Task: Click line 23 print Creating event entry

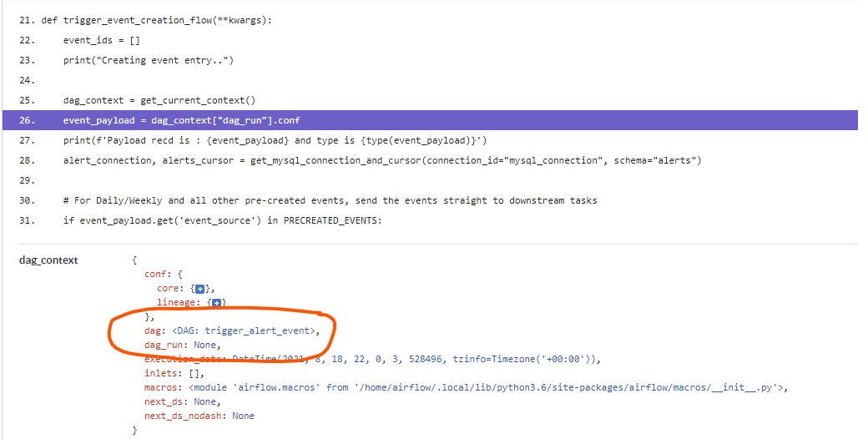Action: tap(149, 60)
